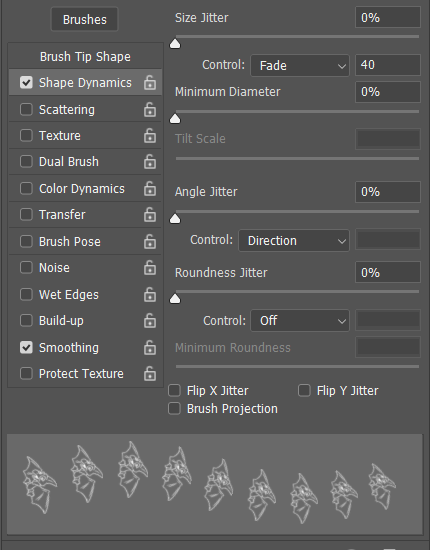Toggle the Smoothing lock icon
The image size is (430, 550).
(x=150, y=348)
